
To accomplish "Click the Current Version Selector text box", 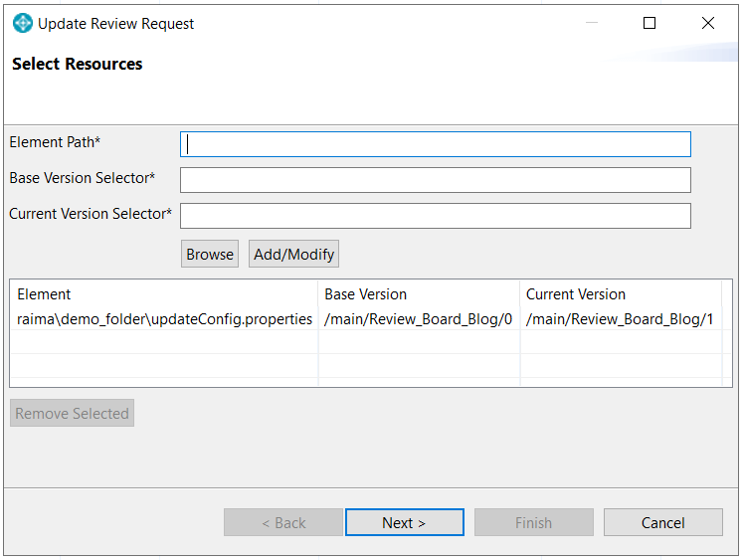I will pyautogui.click(x=435, y=216).
